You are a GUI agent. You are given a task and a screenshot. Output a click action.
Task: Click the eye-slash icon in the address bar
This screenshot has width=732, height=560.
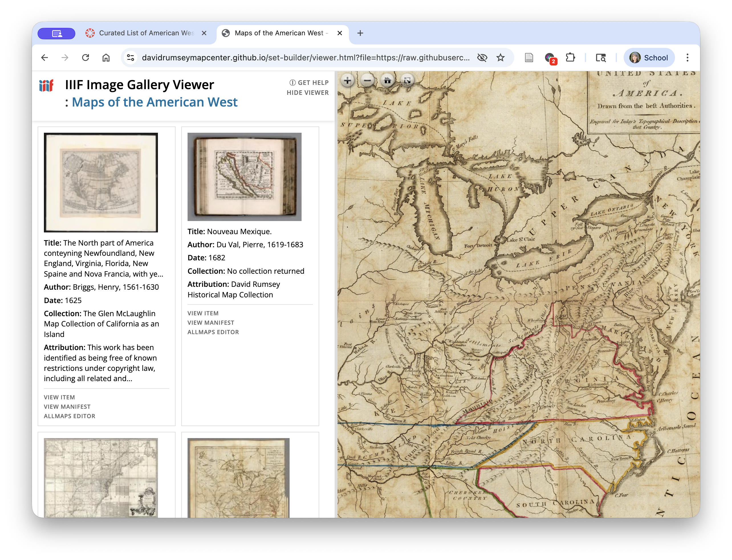(x=482, y=57)
